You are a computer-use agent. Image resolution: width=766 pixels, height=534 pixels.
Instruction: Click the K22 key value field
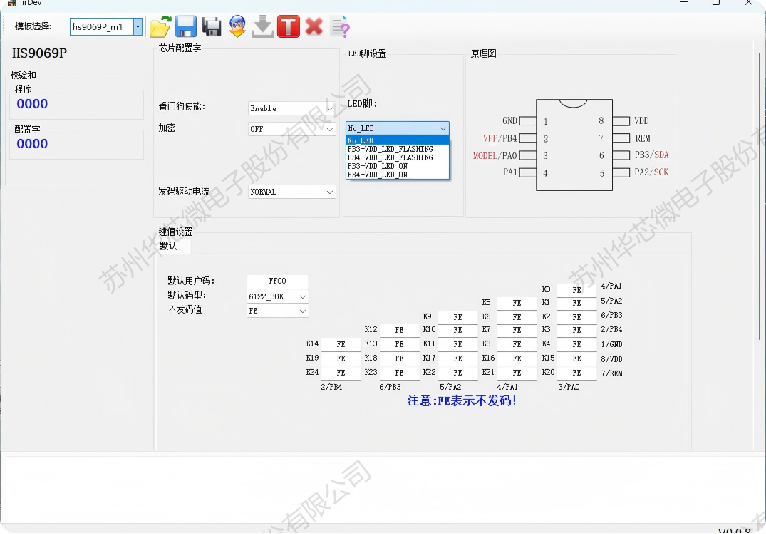point(458,373)
